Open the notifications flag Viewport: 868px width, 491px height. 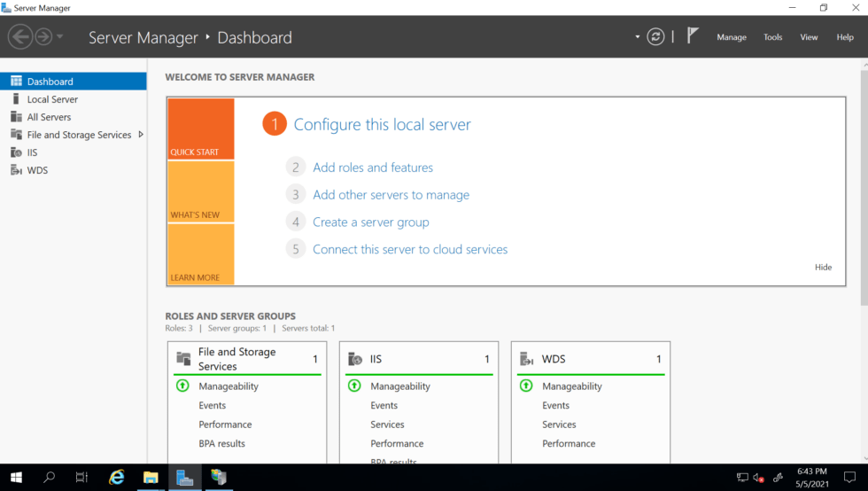(x=693, y=35)
